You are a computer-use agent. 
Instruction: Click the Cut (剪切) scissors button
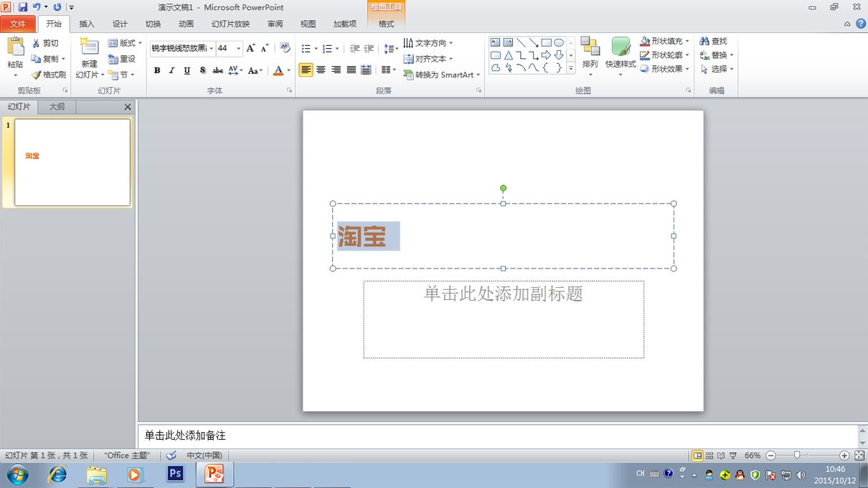click(x=46, y=43)
